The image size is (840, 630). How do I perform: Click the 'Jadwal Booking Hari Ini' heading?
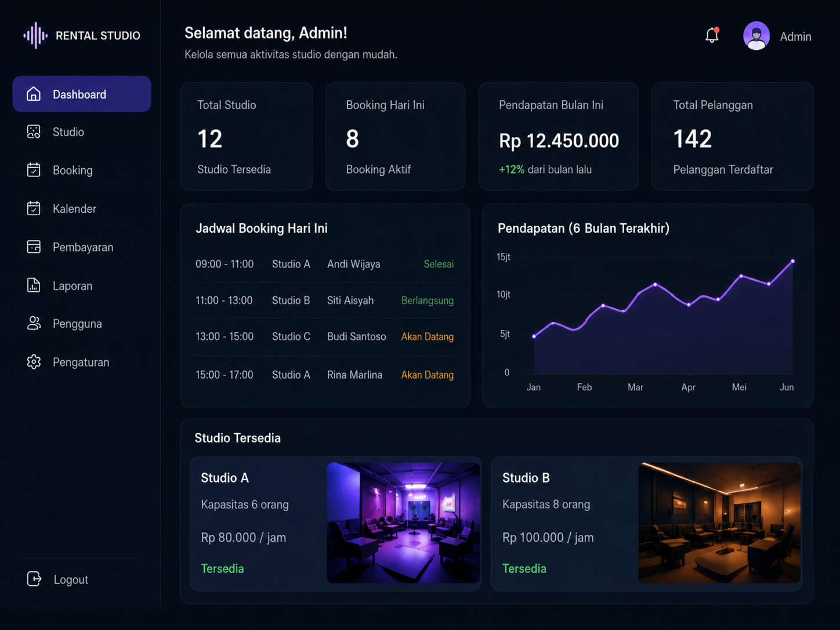(262, 229)
